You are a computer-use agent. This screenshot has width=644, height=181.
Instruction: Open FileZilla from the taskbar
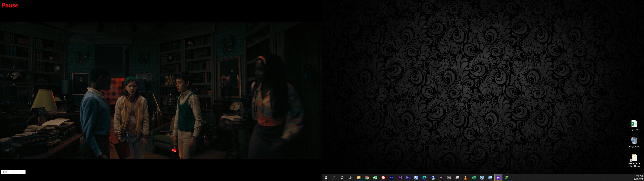(x=383, y=178)
